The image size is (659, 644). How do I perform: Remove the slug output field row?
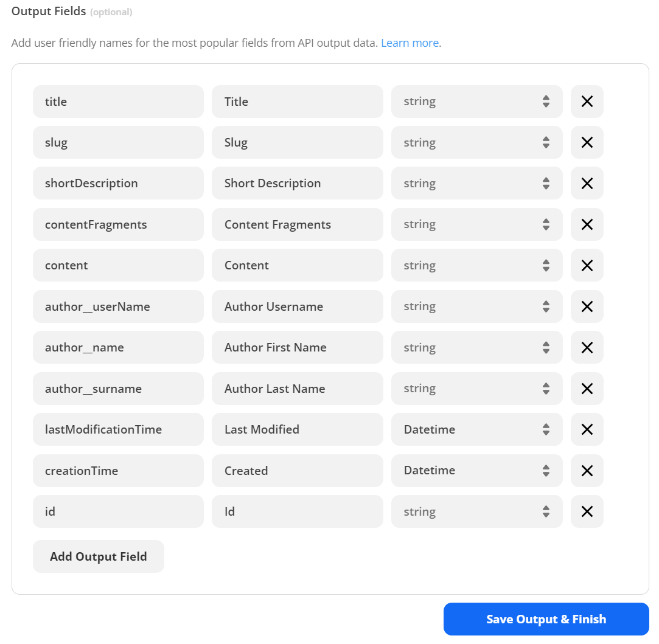tap(587, 142)
